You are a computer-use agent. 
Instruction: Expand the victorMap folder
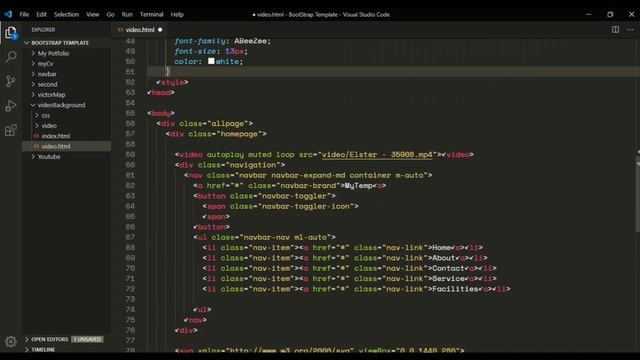coord(51,95)
